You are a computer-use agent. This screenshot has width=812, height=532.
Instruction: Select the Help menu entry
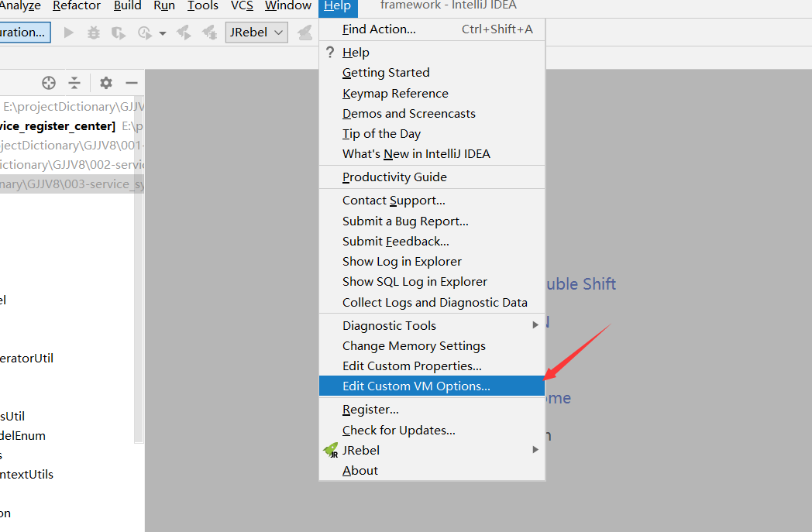coord(432,52)
